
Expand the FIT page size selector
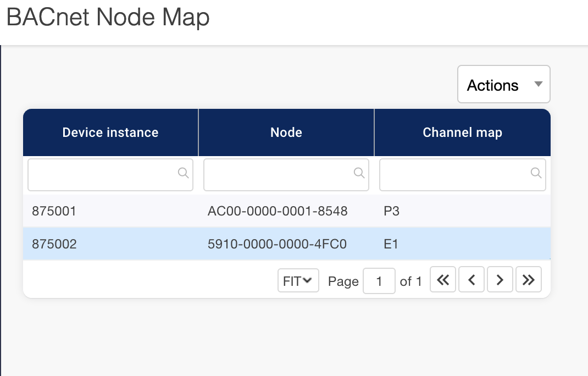point(298,281)
